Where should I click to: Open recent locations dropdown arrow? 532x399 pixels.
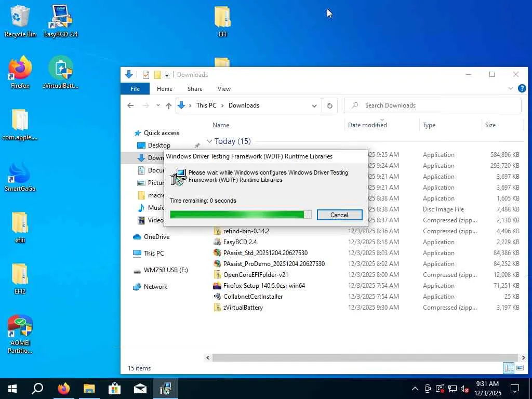pyautogui.click(x=158, y=105)
